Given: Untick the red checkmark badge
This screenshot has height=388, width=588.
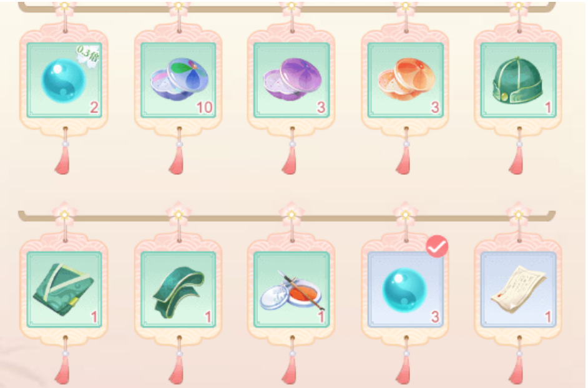Looking at the screenshot, I should (x=437, y=247).
